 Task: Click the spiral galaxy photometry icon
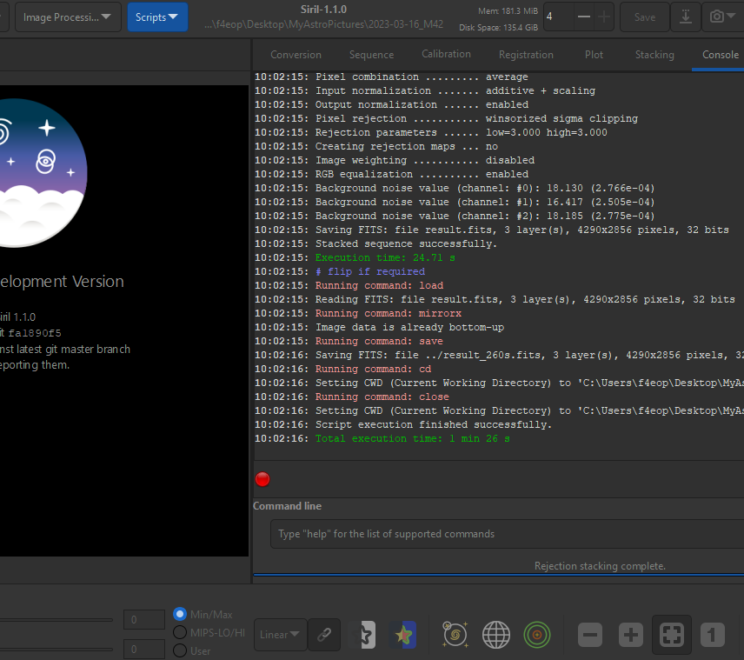457,634
